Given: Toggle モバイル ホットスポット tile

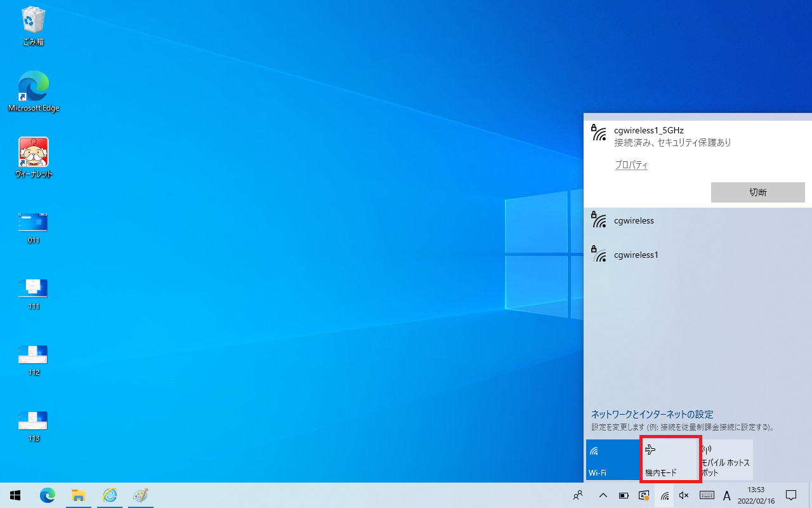Looking at the screenshot, I should (x=727, y=460).
